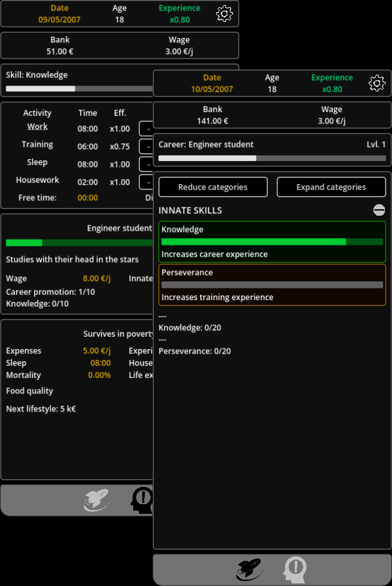
Task: Decrease Sleep time with minus button
Action: click(x=147, y=164)
